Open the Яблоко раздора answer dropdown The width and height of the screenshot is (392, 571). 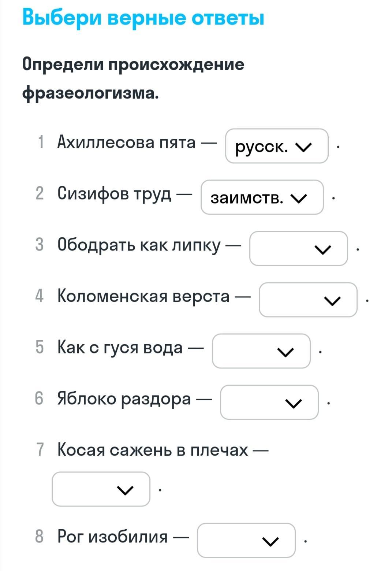269,403
